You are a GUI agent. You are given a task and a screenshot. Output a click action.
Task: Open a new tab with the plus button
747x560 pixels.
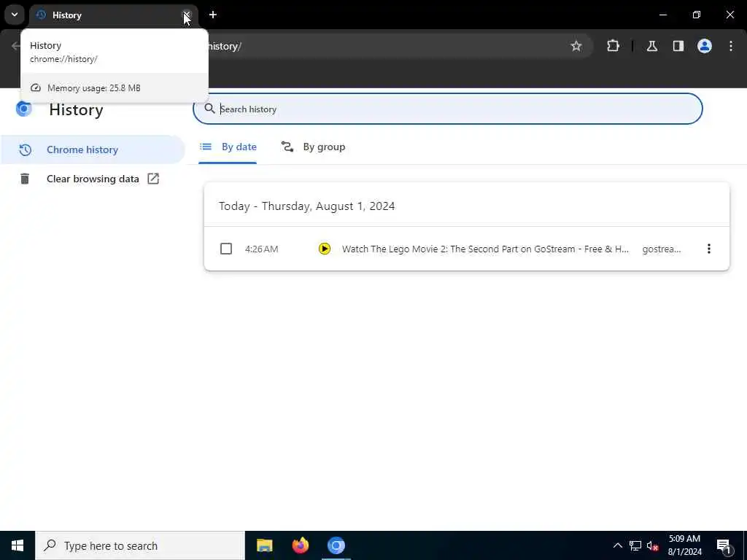[213, 15]
